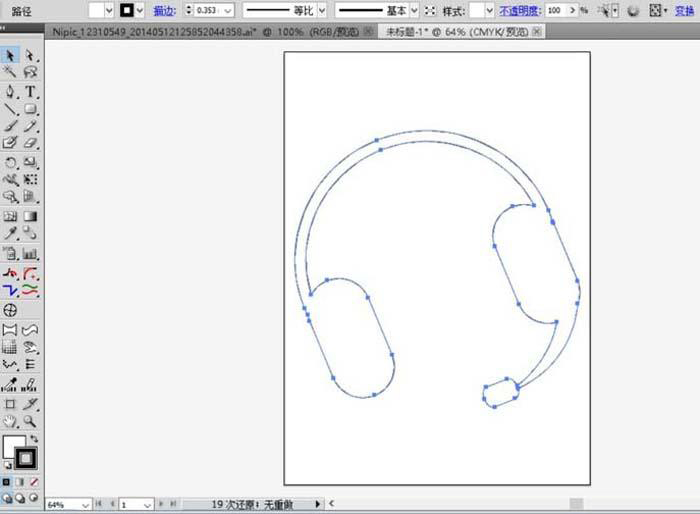Image resolution: width=700 pixels, height=514 pixels.
Task: Select the Hand tool
Action: (10, 422)
